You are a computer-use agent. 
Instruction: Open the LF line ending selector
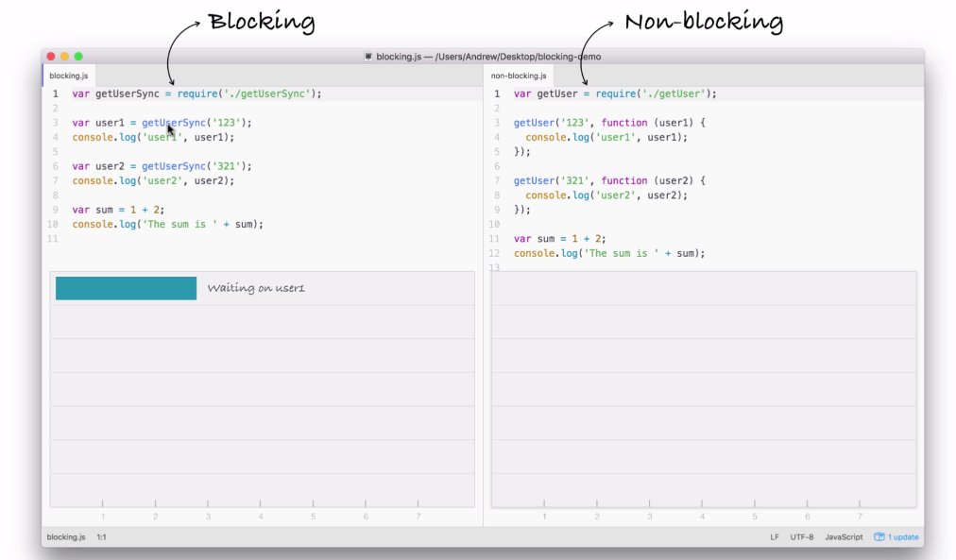click(x=775, y=536)
